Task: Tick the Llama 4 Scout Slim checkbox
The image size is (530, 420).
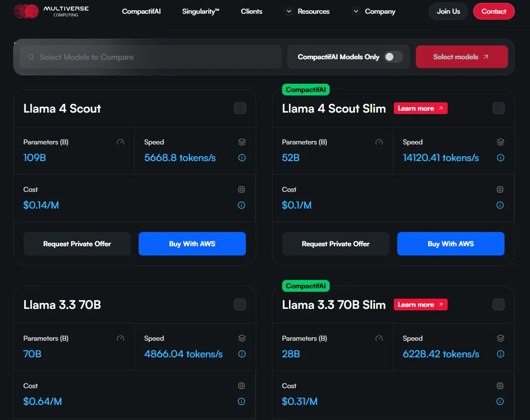Action: click(x=499, y=109)
